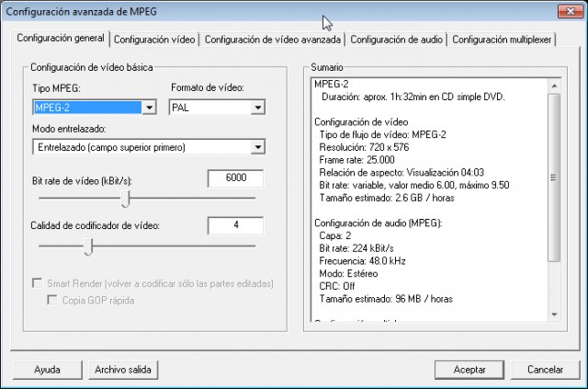Click the Sumario scrollbar thumb
The height and width of the screenshot is (389, 588).
tap(554, 177)
